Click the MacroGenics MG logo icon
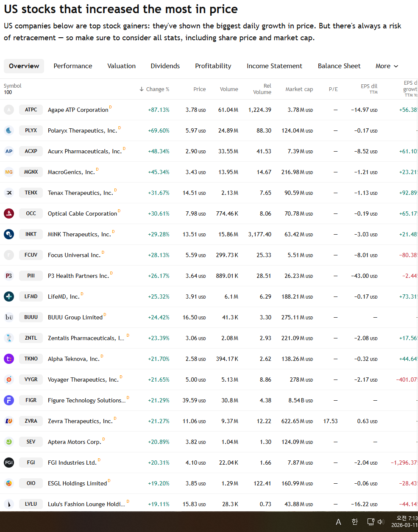 pos(9,172)
